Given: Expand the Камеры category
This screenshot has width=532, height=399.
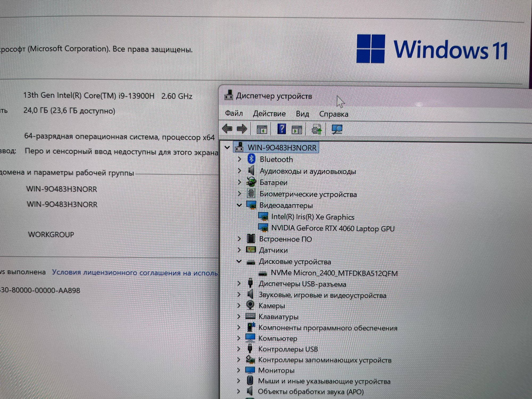Looking at the screenshot, I should tap(239, 306).
